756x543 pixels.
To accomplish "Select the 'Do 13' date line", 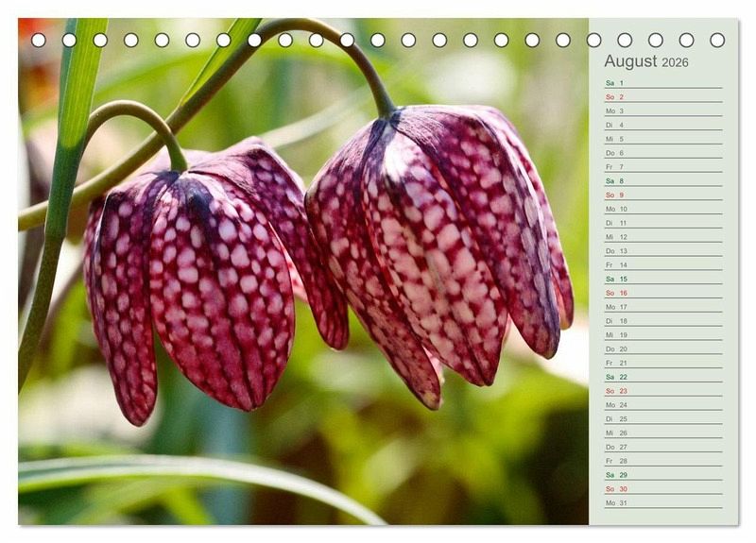I will 616,251.
